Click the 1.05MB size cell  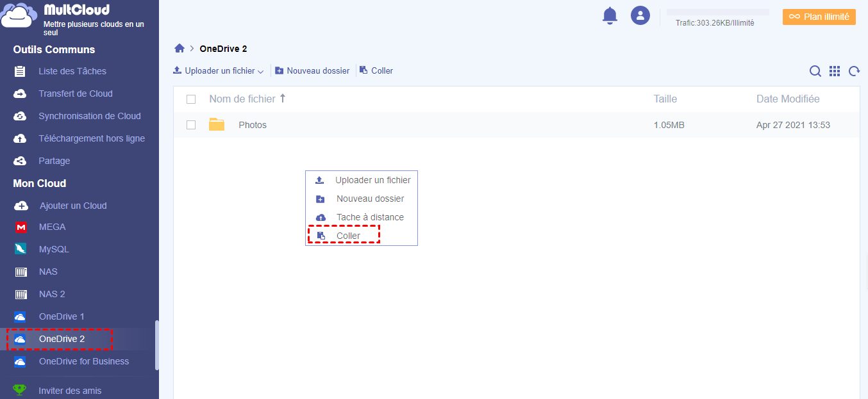pyautogui.click(x=669, y=125)
